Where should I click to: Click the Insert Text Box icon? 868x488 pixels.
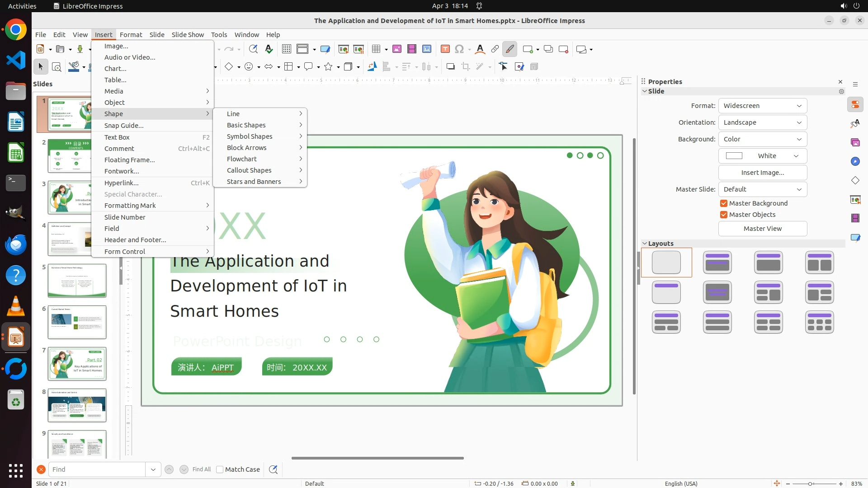point(445,49)
